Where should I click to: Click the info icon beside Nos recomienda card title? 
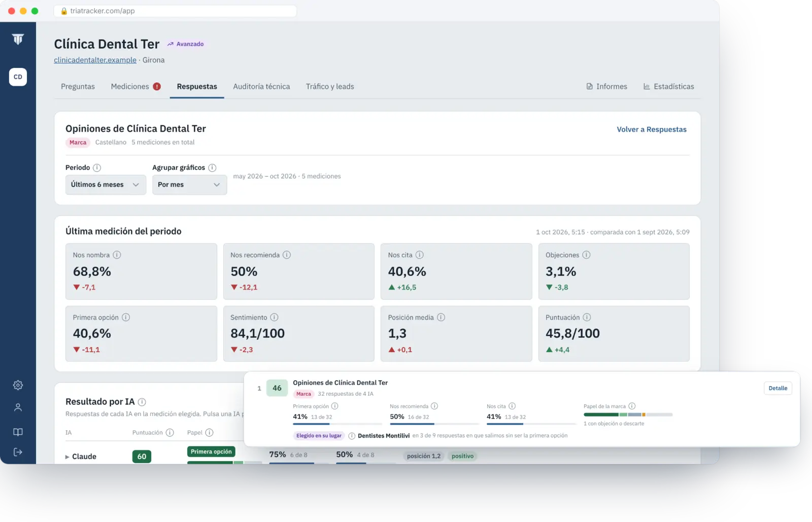click(x=287, y=255)
